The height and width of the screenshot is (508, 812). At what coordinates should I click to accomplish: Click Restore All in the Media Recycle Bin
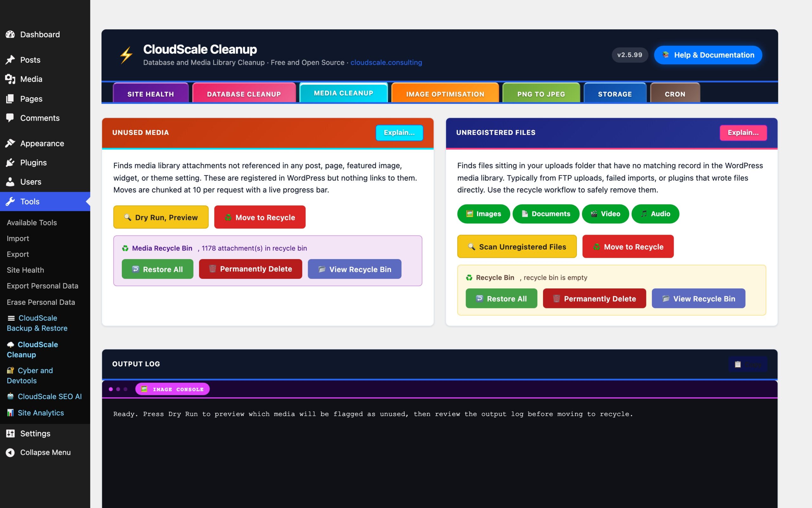(x=157, y=269)
